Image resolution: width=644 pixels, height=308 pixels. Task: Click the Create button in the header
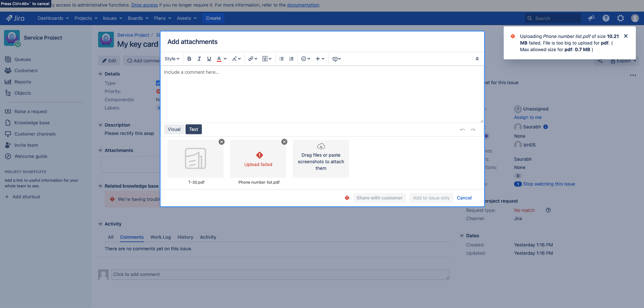(213, 18)
